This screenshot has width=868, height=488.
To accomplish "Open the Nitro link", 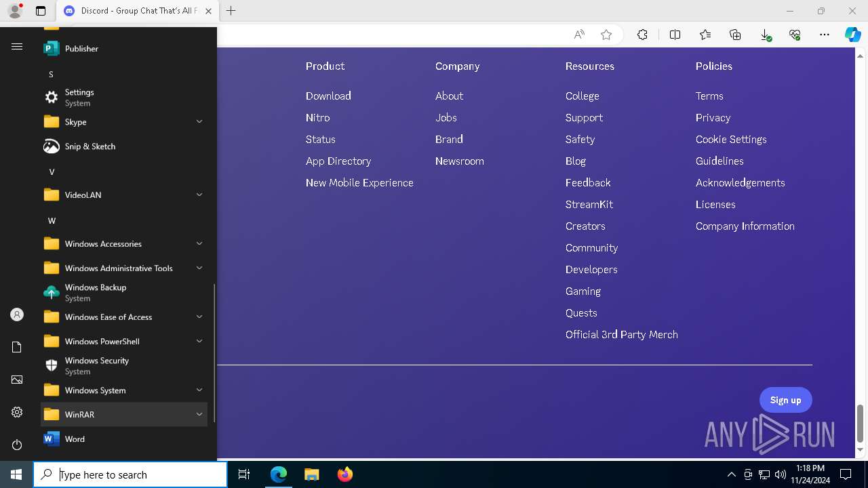I will pyautogui.click(x=317, y=118).
